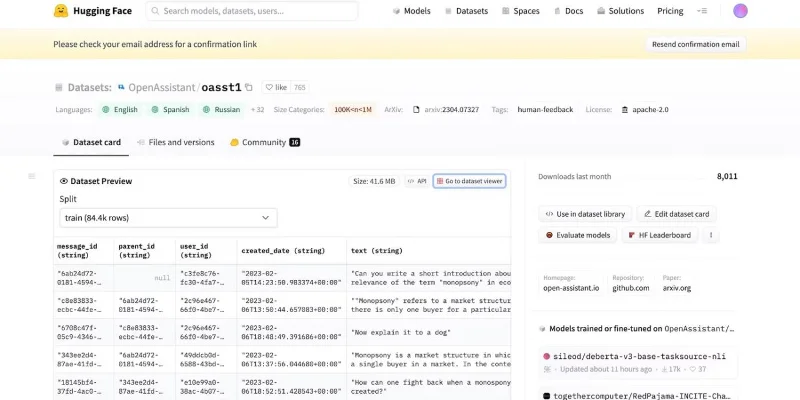Open the Community tab
The image size is (800, 400).
265,142
